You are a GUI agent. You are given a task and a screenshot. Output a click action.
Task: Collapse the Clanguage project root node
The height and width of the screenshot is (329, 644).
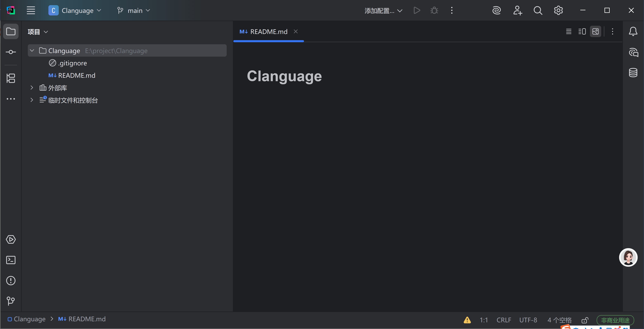32,50
